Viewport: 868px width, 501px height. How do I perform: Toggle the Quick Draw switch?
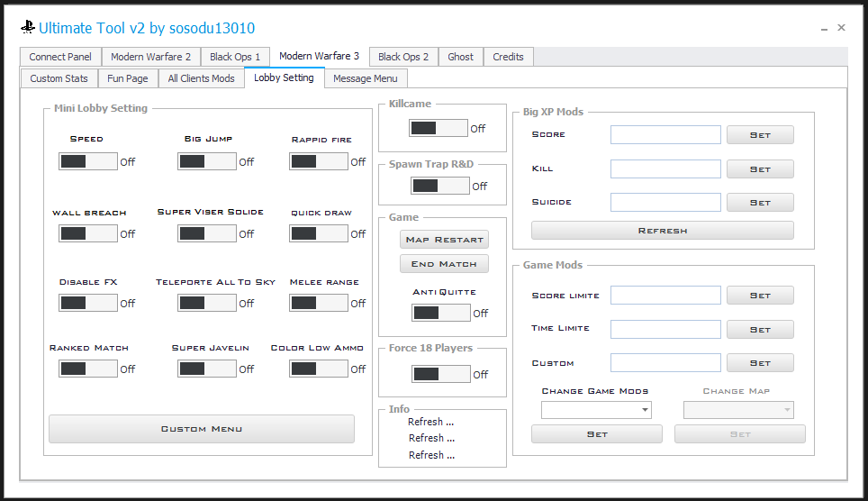pos(319,233)
